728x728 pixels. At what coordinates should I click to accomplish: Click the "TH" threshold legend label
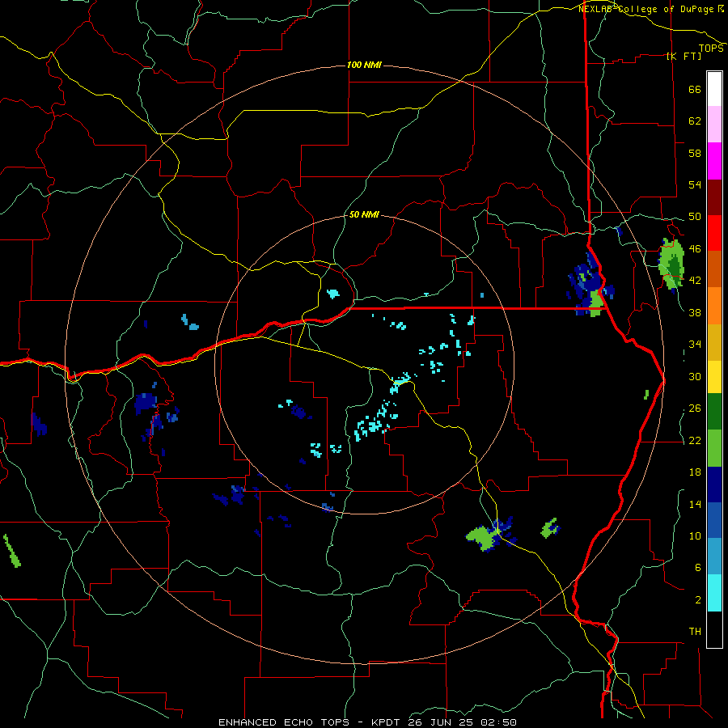point(695,632)
